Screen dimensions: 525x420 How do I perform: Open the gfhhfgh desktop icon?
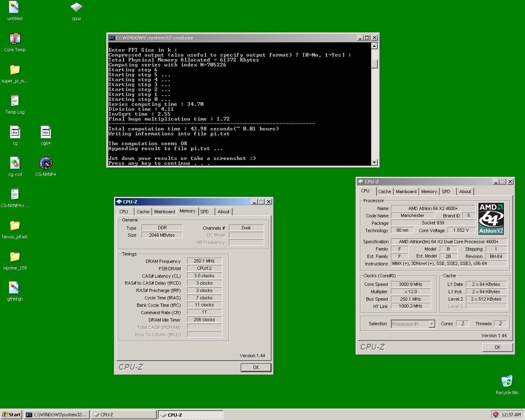click(x=15, y=292)
